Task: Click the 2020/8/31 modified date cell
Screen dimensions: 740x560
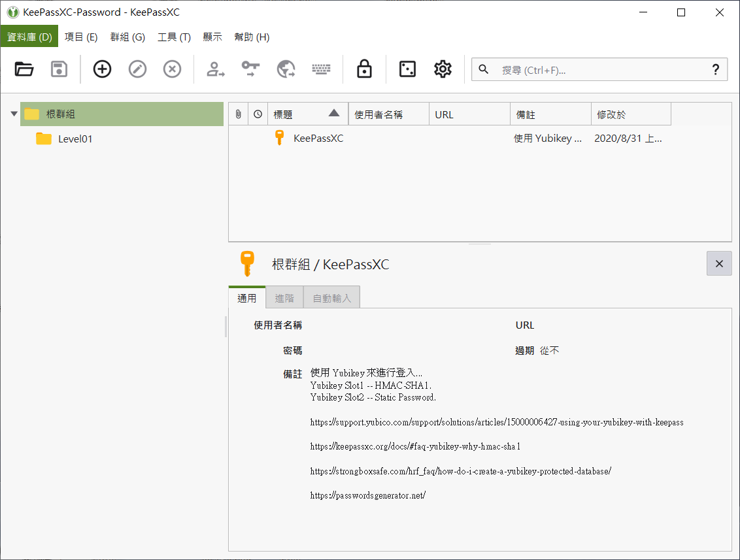Action: coord(628,139)
